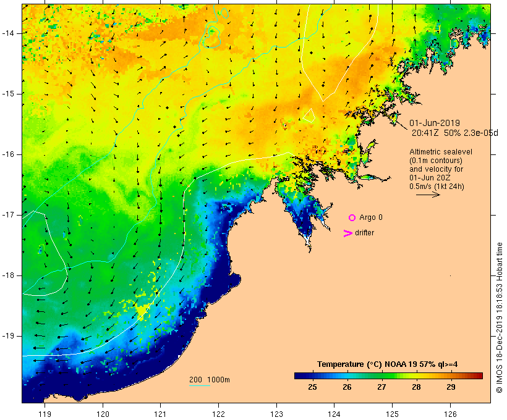Click longitude label 125
Image resolution: width=507 pixels, height=420 pixels.
pyautogui.click(x=392, y=414)
